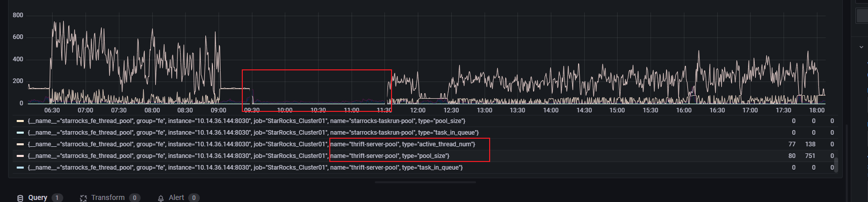Click color swatch of thrift-server-pool pool_size series

coord(20,156)
